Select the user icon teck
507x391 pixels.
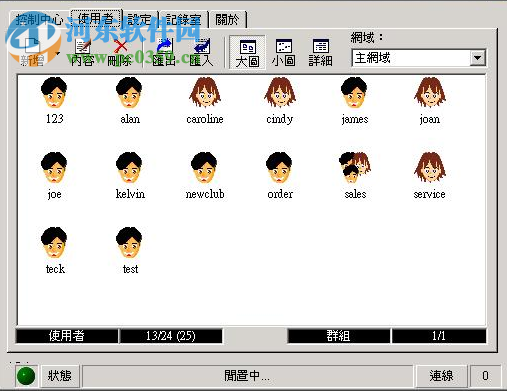pyautogui.click(x=54, y=243)
